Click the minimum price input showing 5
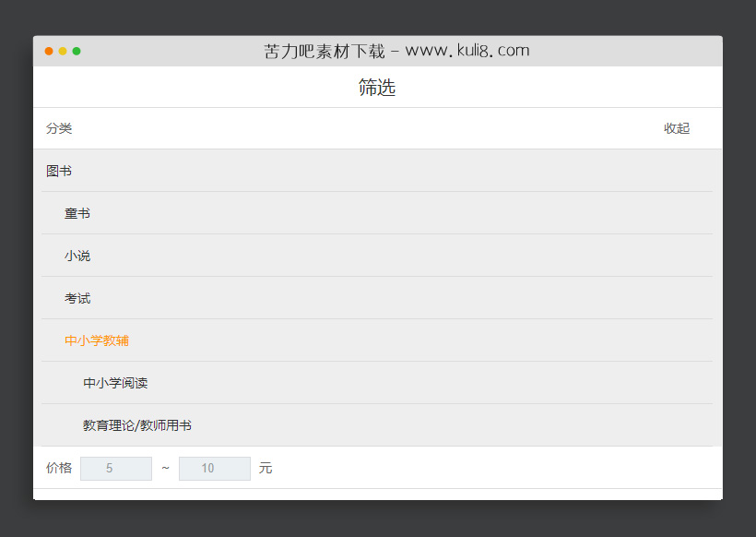 (115, 468)
